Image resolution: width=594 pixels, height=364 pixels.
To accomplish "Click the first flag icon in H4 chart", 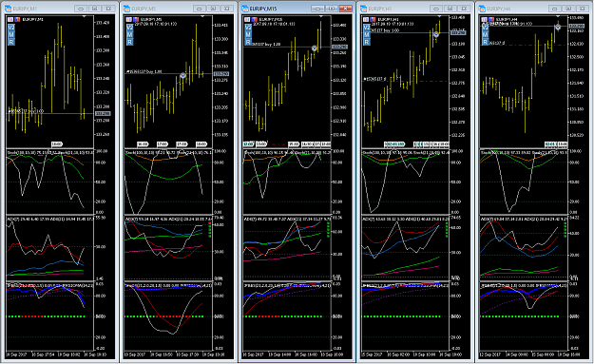I will click(x=485, y=19).
